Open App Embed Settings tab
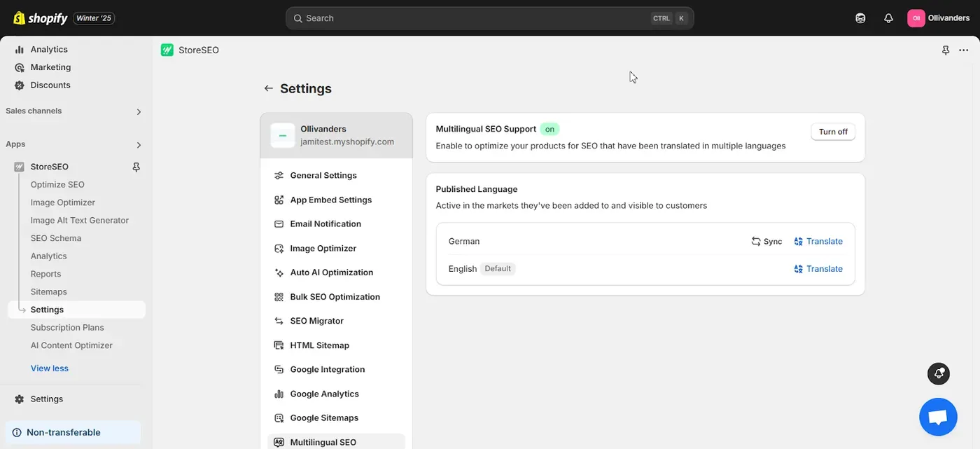 click(336, 200)
